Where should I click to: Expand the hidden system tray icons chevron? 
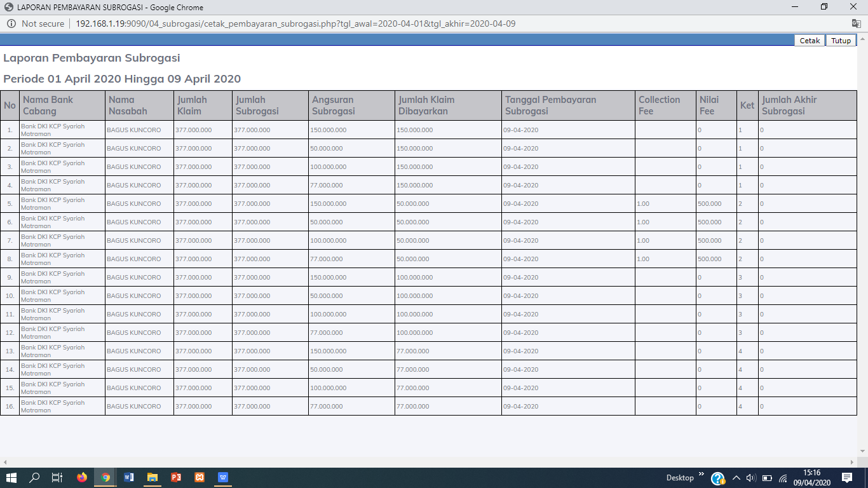[x=736, y=478]
